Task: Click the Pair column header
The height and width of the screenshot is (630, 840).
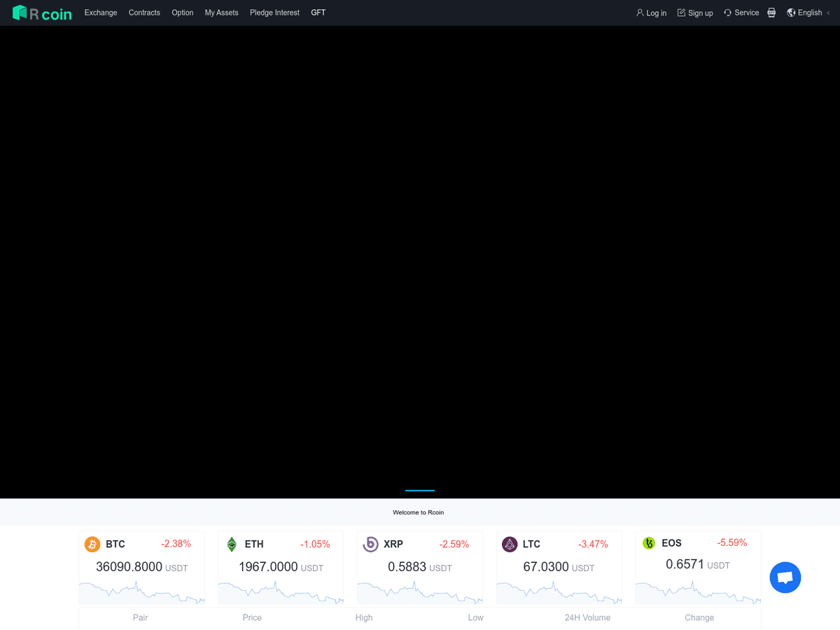Action: tap(141, 617)
